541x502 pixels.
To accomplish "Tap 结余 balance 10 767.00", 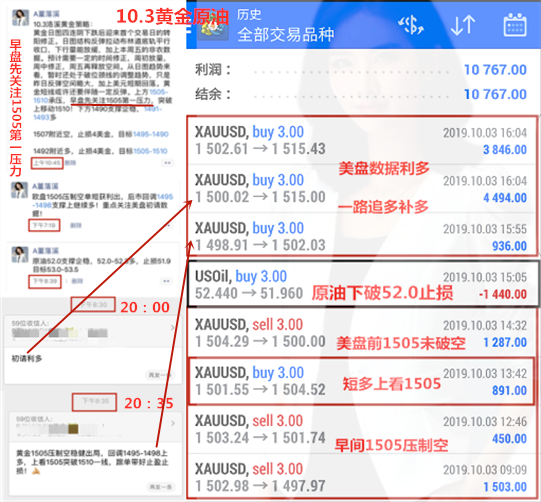I will tap(495, 94).
